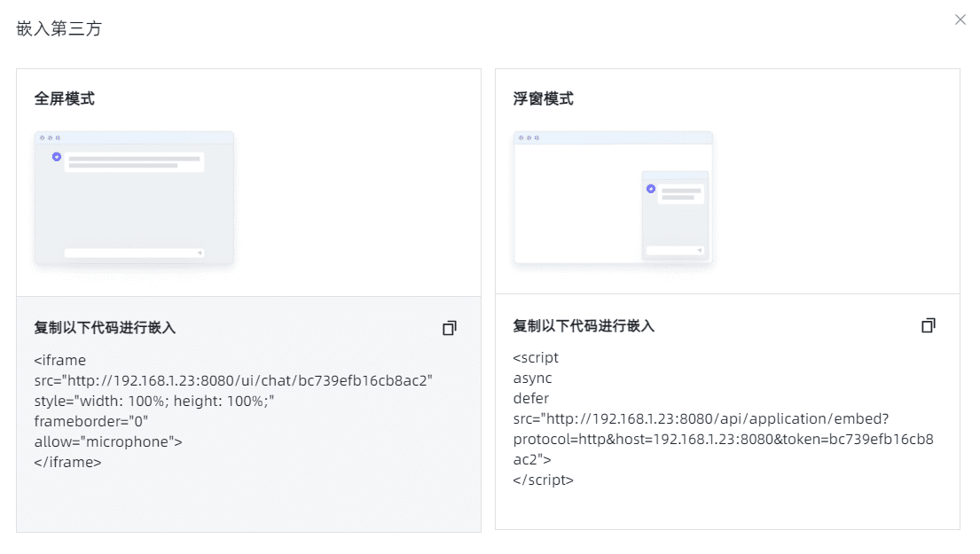Select the 全屏模式 preview thumbnail
980x554 pixels.
[x=134, y=199]
